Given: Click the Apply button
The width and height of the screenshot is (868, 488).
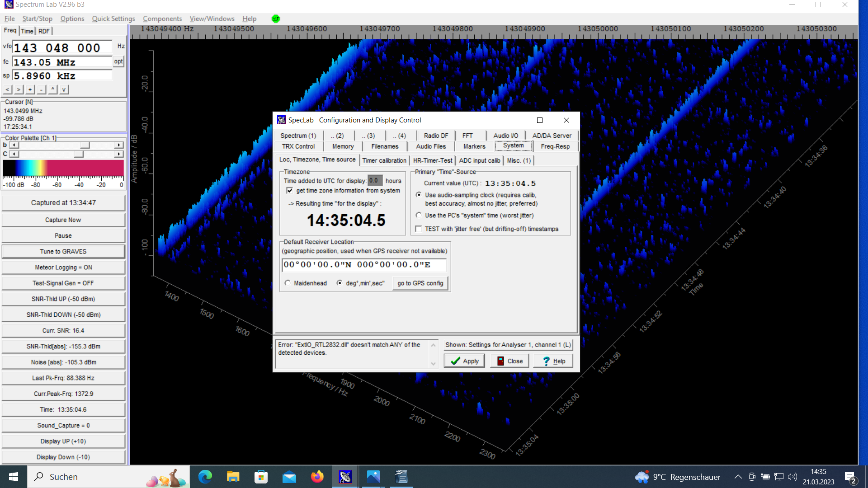Looking at the screenshot, I should pyautogui.click(x=464, y=361).
